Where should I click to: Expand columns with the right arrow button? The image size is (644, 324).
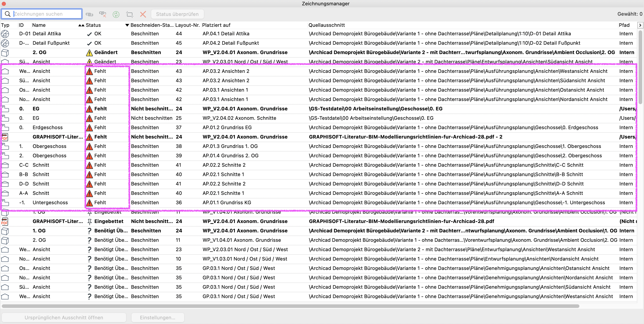(x=640, y=25)
